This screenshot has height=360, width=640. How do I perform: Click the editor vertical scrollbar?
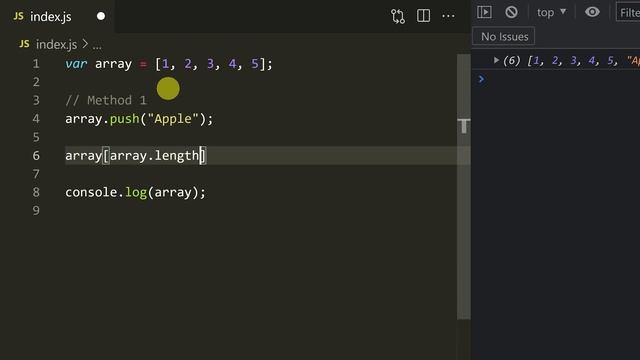464,186
